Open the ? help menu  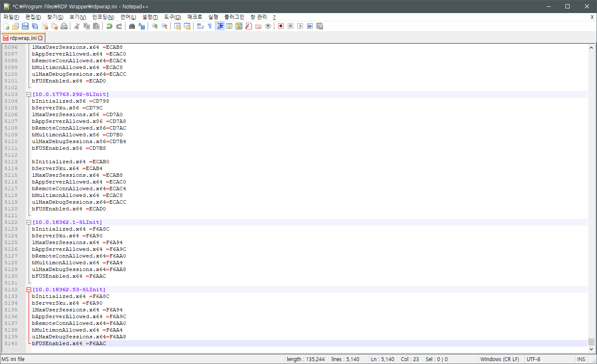point(274,17)
